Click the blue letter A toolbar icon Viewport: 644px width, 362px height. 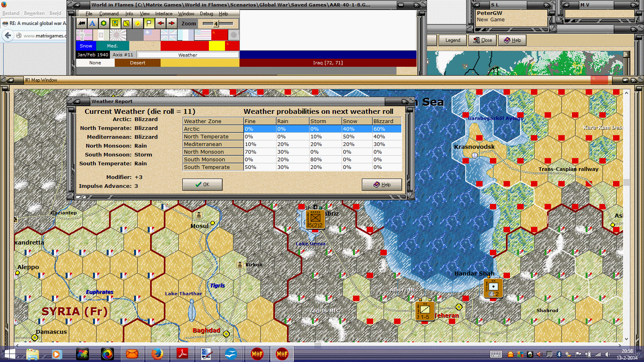click(93, 23)
